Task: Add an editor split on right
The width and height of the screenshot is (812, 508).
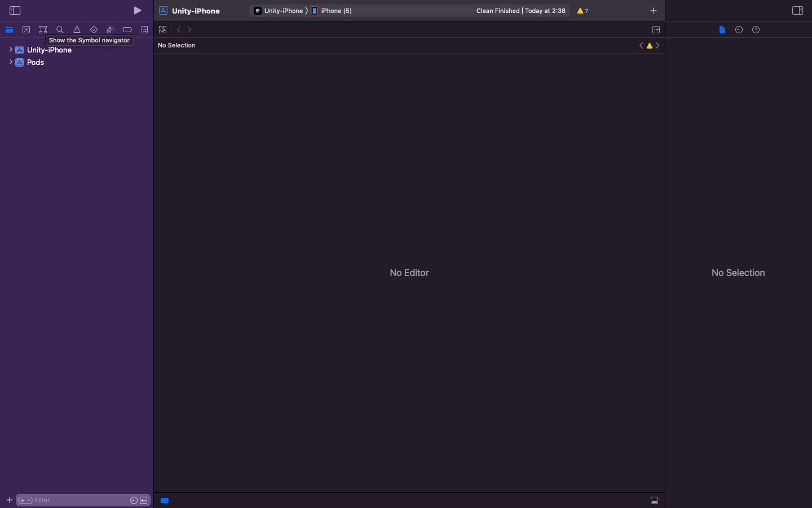Action: coord(656,30)
